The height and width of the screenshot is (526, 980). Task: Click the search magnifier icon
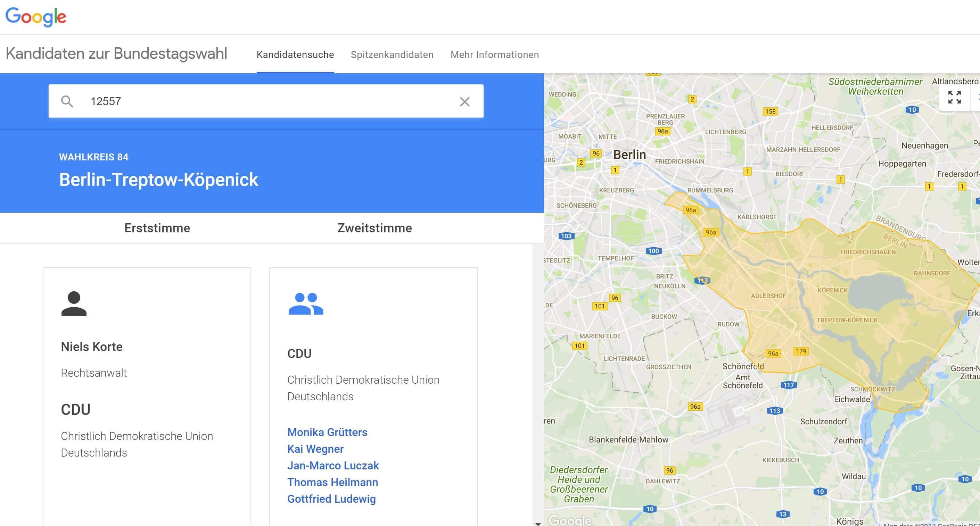[x=67, y=101]
